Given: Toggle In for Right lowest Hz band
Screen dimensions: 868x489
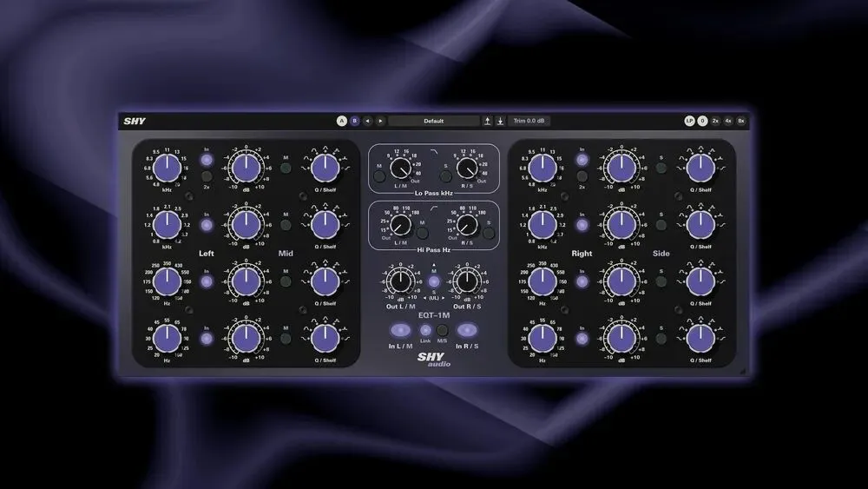Looking at the screenshot, I should (x=582, y=339).
